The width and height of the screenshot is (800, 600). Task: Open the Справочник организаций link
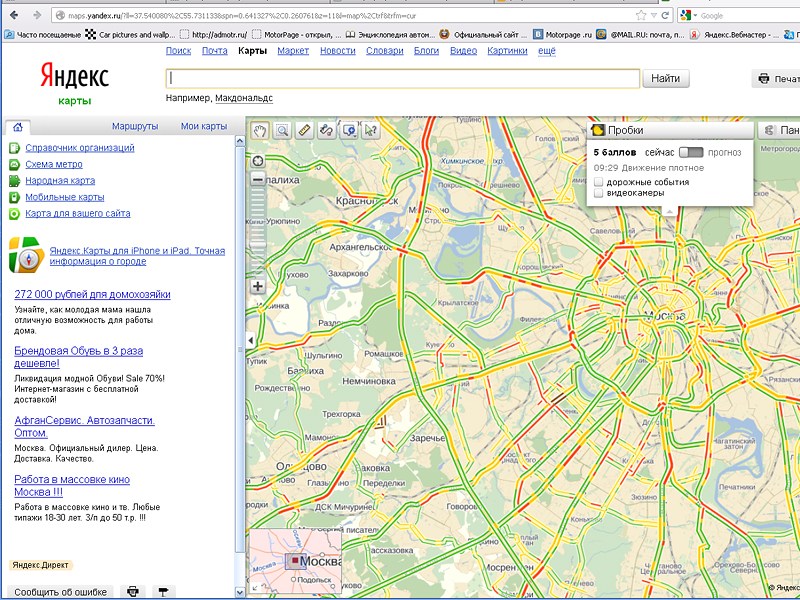[80, 148]
